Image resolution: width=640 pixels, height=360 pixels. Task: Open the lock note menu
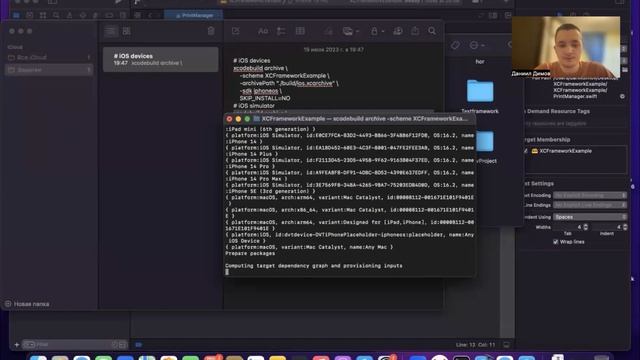[377, 31]
